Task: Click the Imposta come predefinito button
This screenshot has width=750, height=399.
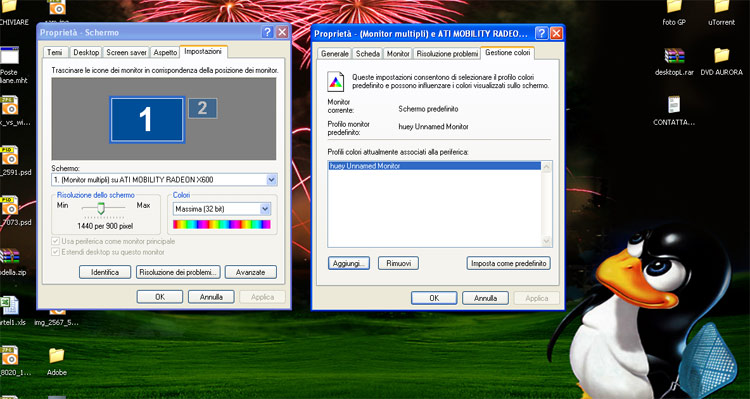Action: [x=508, y=263]
